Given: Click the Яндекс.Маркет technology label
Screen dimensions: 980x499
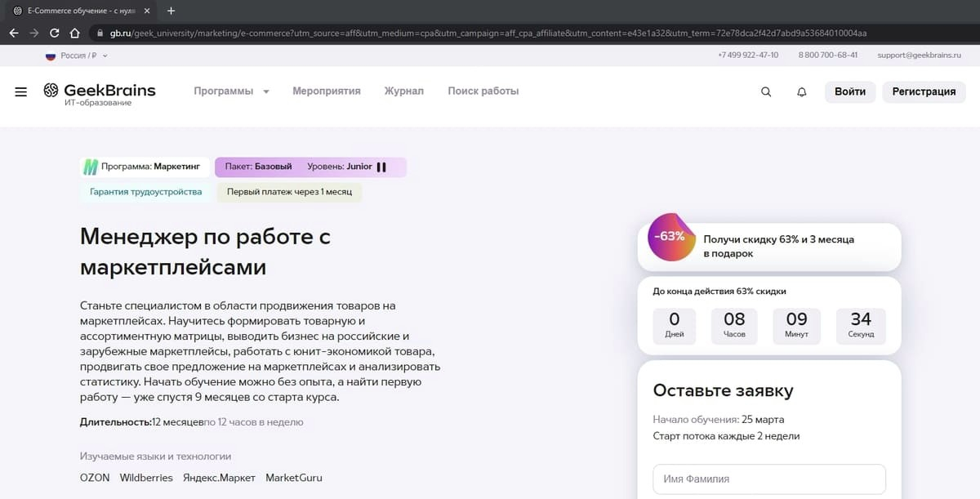Looking at the screenshot, I should tap(219, 478).
